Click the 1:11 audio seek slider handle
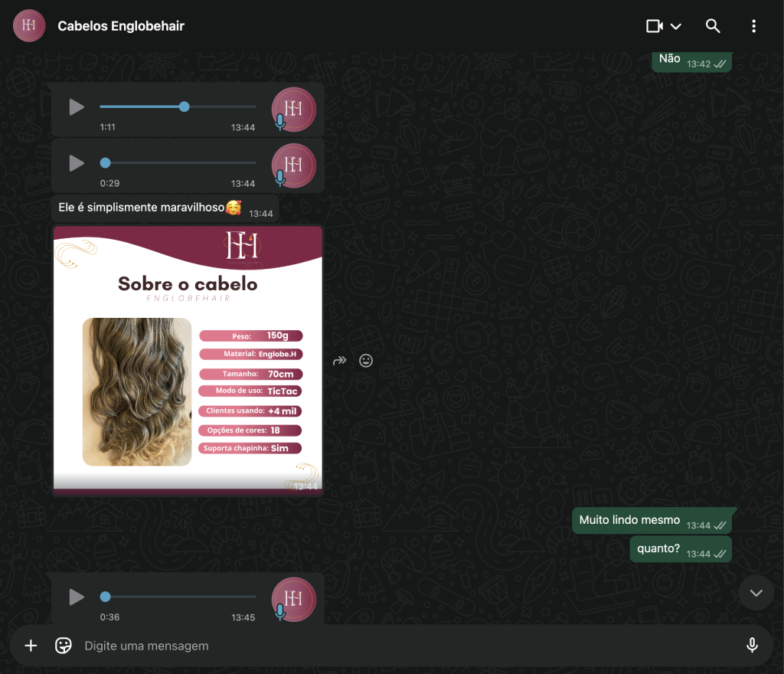 click(184, 106)
